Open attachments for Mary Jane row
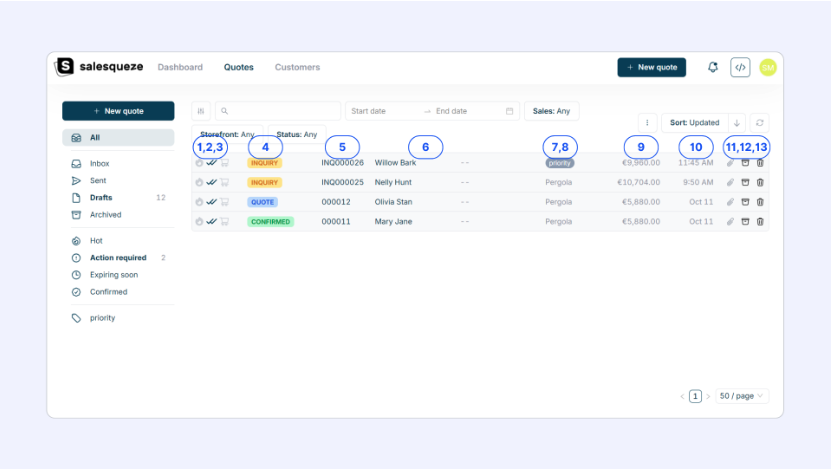Screen dimensions: 833x470 pyautogui.click(x=730, y=222)
